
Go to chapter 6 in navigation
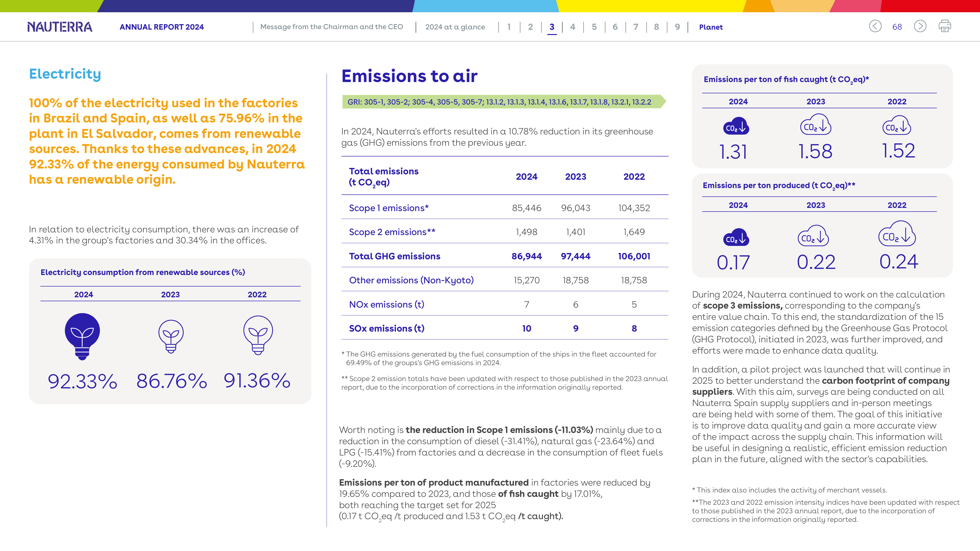coord(615,27)
